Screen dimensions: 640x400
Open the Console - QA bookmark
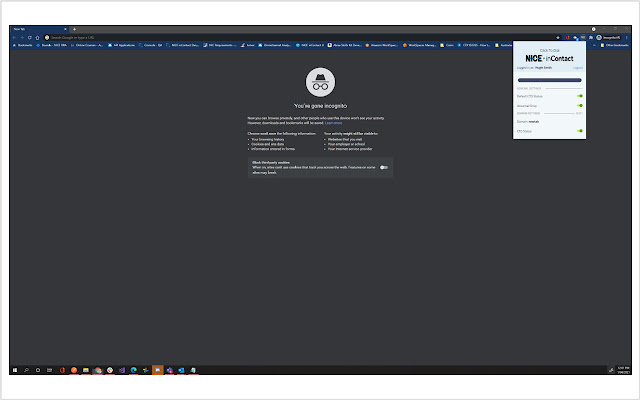(x=150, y=45)
